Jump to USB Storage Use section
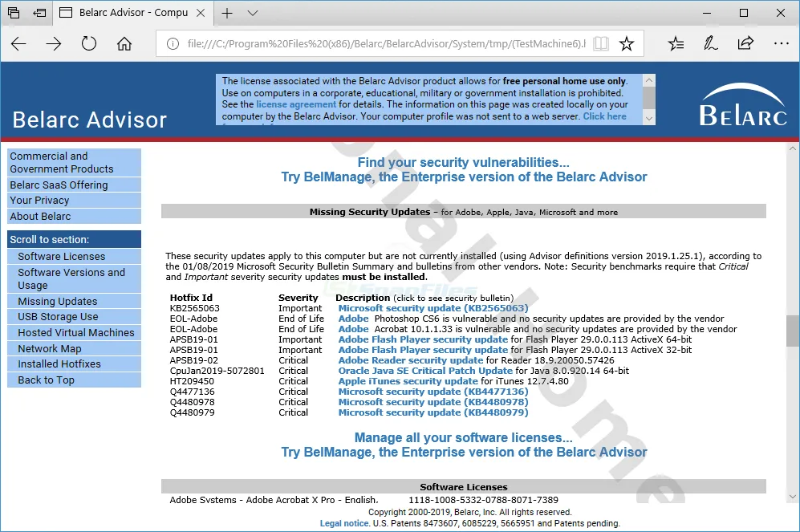 pos(74,317)
